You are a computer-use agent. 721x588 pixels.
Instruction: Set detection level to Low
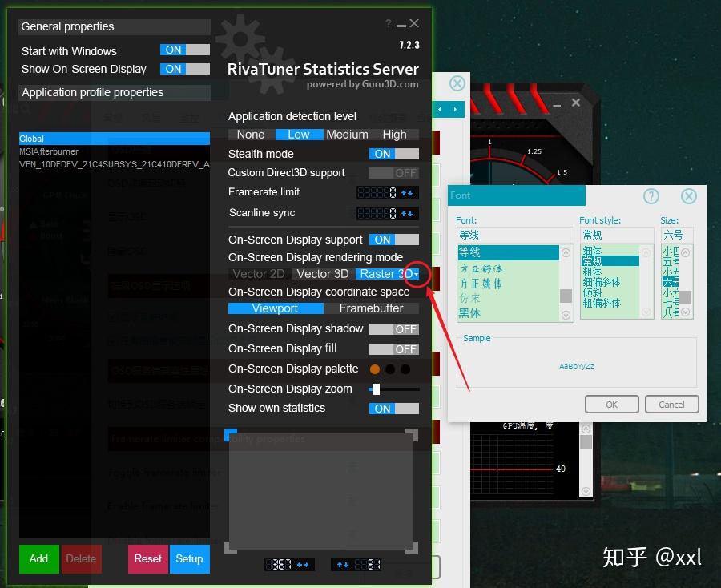[299, 135]
